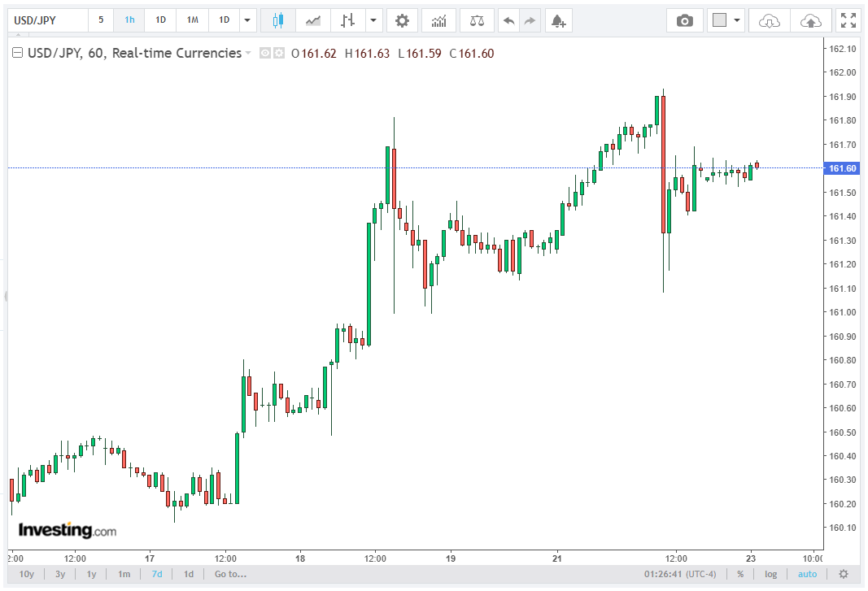Take a snapshot with the camera icon
This screenshot has height=591, width=868.
point(685,21)
